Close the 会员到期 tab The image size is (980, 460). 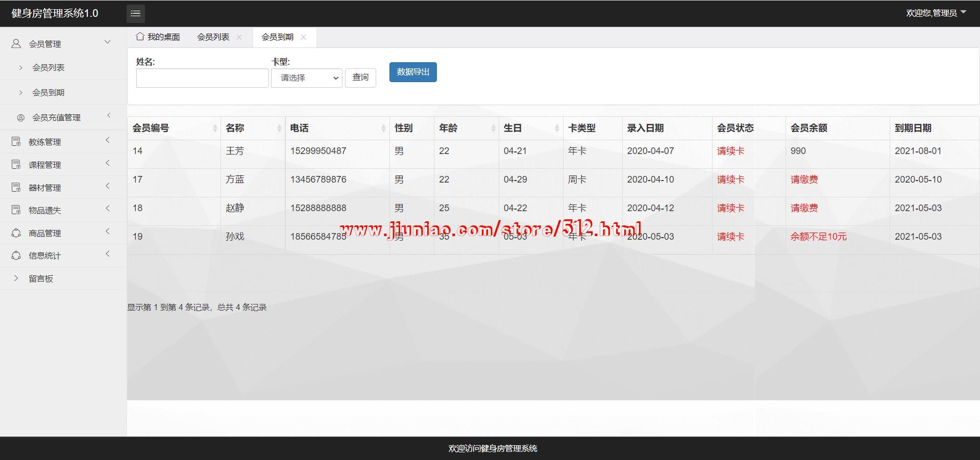tap(303, 37)
